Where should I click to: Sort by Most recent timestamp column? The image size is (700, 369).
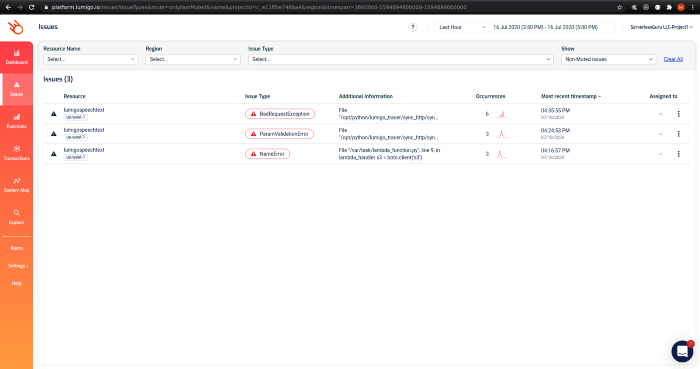coord(571,96)
